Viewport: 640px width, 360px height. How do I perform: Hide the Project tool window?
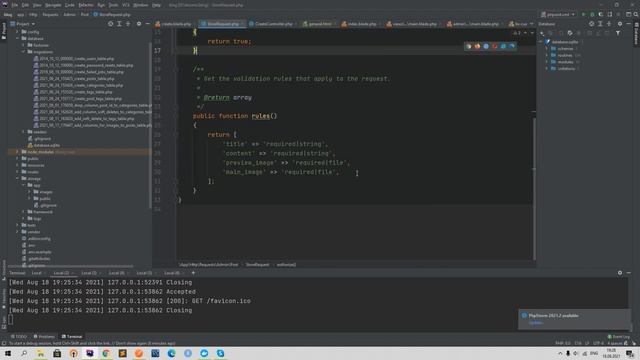tap(147, 24)
